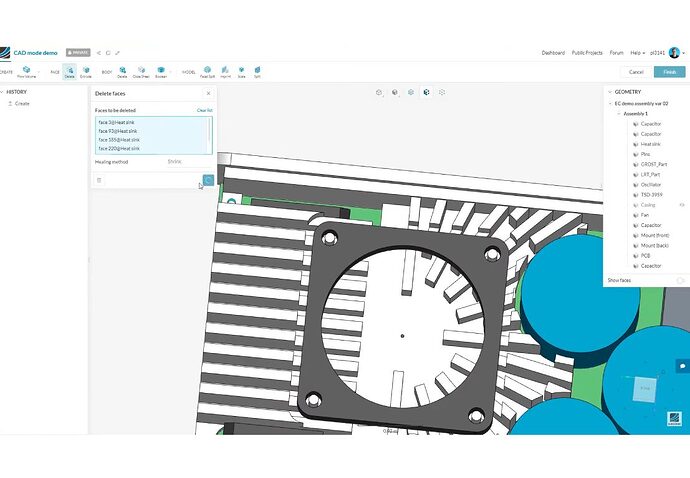This screenshot has width=690, height=478.
Task: Select the active solid-with-edges render mode
Action: (426, 92)
